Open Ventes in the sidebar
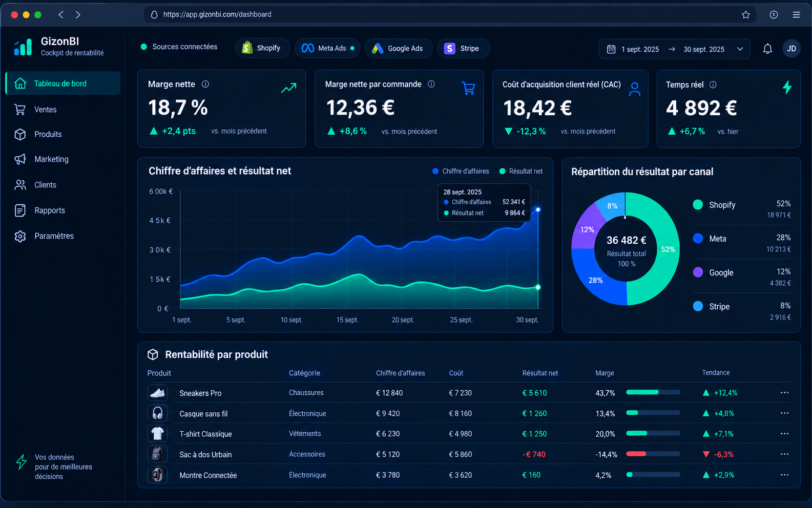 click(63, 110)
